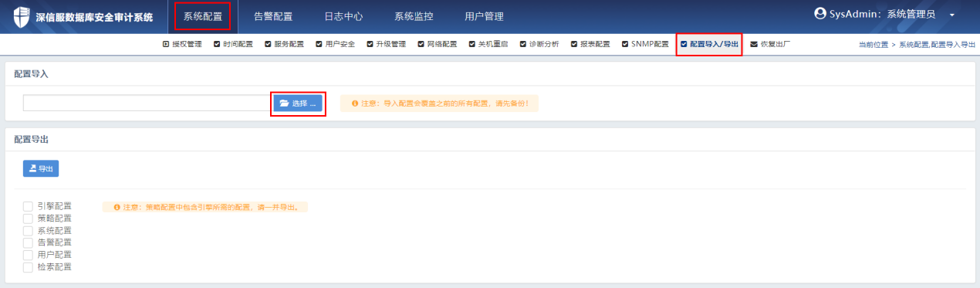Open 授权管理 submenu item
The image size is (980, 288).
(182, 44)
